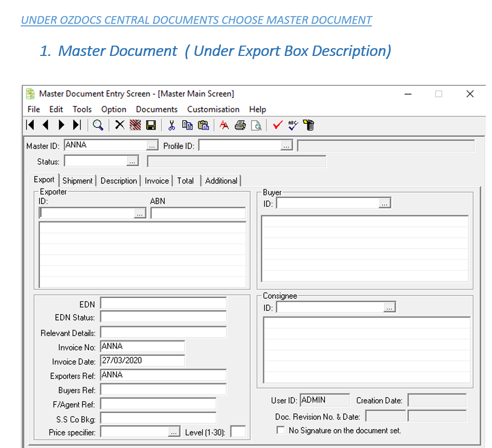The width and height of the screenshot is (492, 448).
Task: Open the Option menu
Action: 114,109
